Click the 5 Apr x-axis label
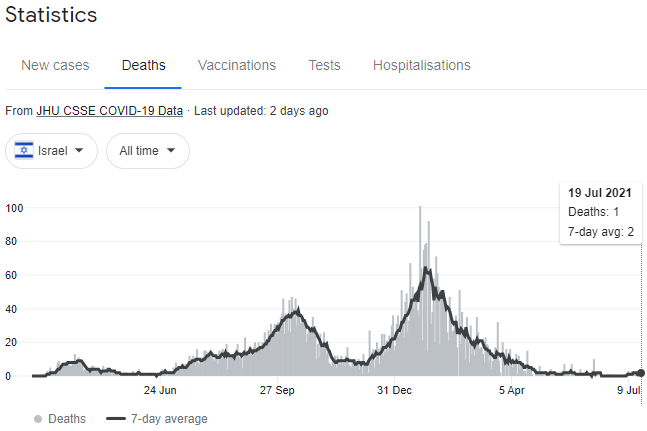The width and height of the screenshot is (647, 431). pyautogui.click(x=511, y=390)
